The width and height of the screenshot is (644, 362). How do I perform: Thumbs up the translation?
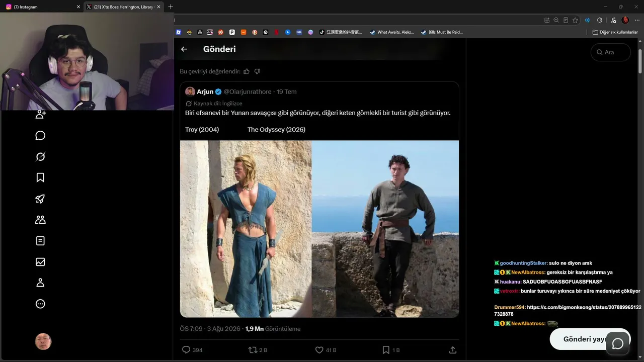coord(247,71)
